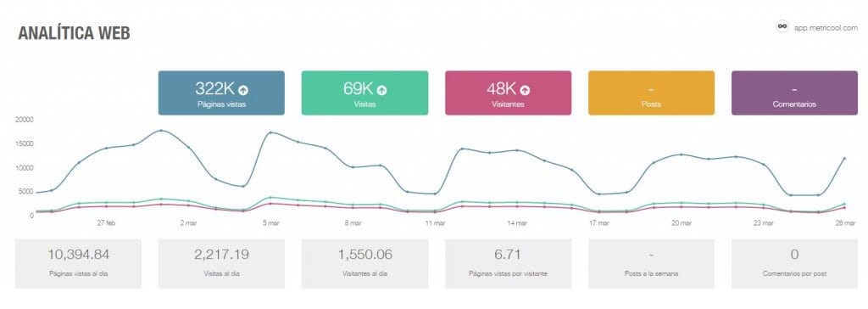The height and width of the screenshot is (309, 868).
Task: Click the Comentarios por post box
Action: 794,264
